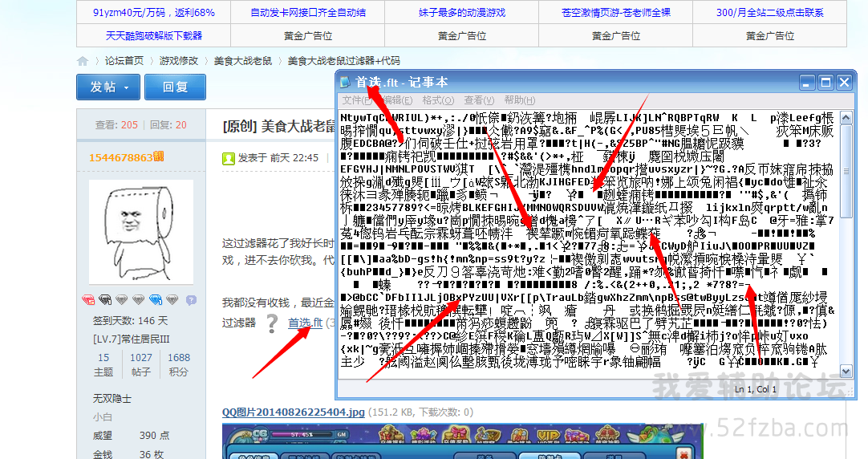Open the 查看(V) menu in Notepad
The image size is (868, 459).
pyautogui.click(x=478, y=100)
